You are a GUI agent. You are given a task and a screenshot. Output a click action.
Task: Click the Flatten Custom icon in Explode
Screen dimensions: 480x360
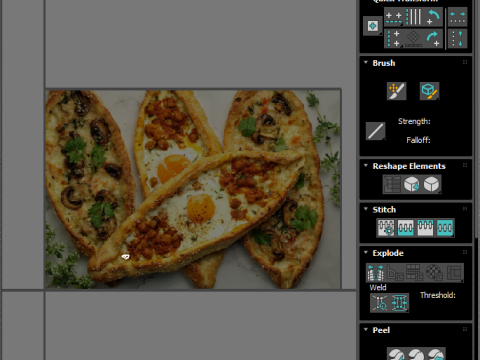454,273
